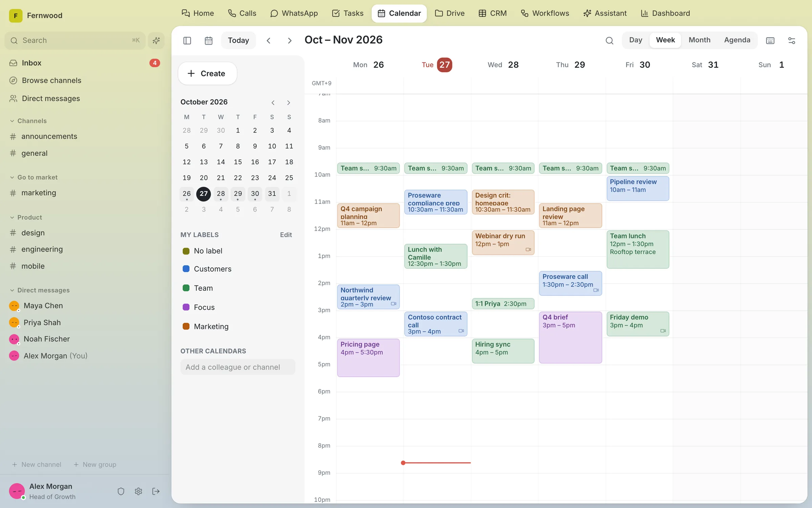Image resolution: width=812 pixels, height=508 pixels.
Task: Toggle the calendar sidebar panel icon
Action: coord(187,41)
